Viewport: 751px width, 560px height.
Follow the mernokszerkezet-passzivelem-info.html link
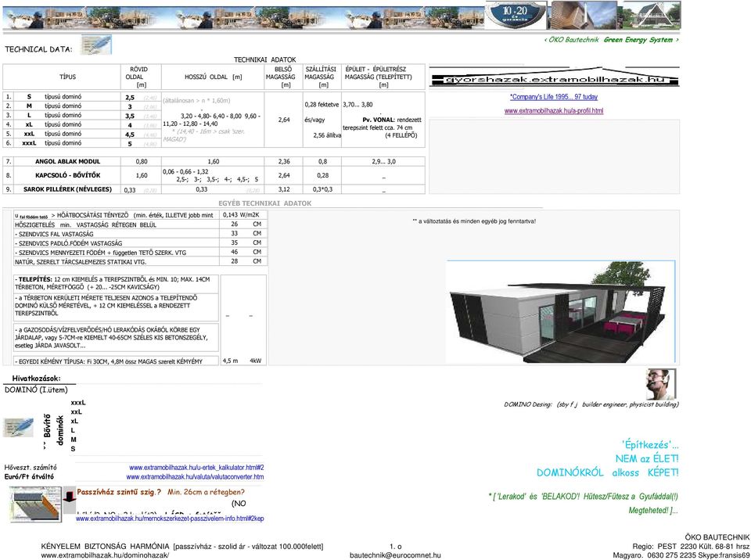[170, 519]
